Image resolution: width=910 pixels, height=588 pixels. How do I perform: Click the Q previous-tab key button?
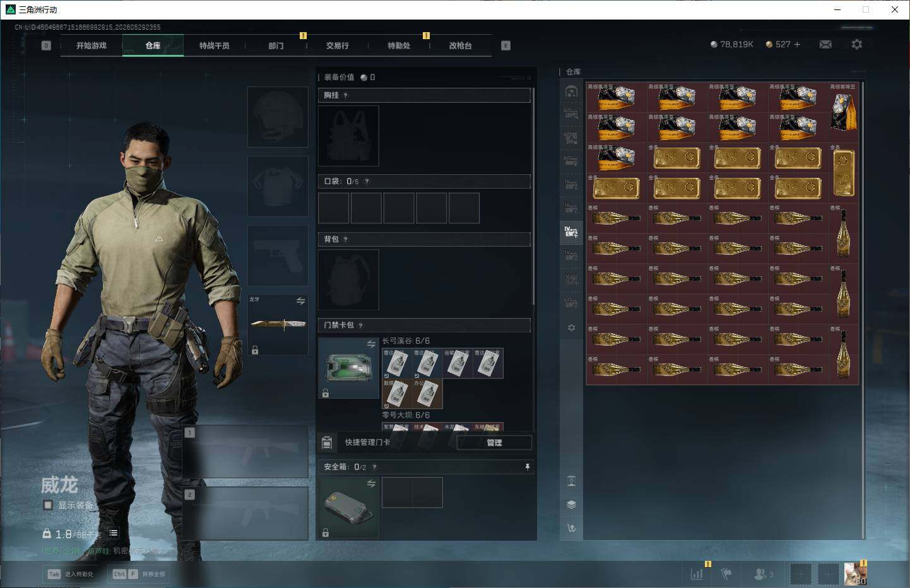tap(46, 45)
